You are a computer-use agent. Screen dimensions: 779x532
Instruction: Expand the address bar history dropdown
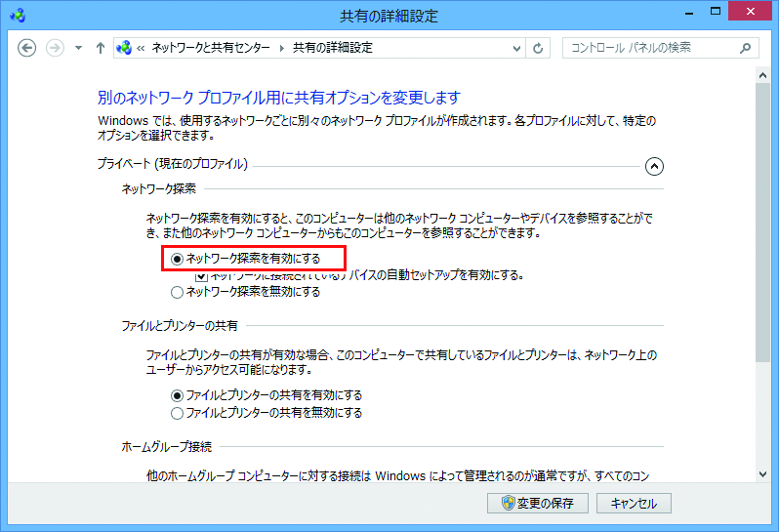[x=516, y=48]
